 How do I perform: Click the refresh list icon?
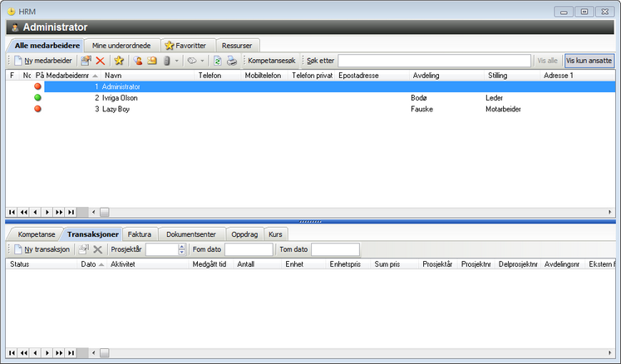coord(218,61)
